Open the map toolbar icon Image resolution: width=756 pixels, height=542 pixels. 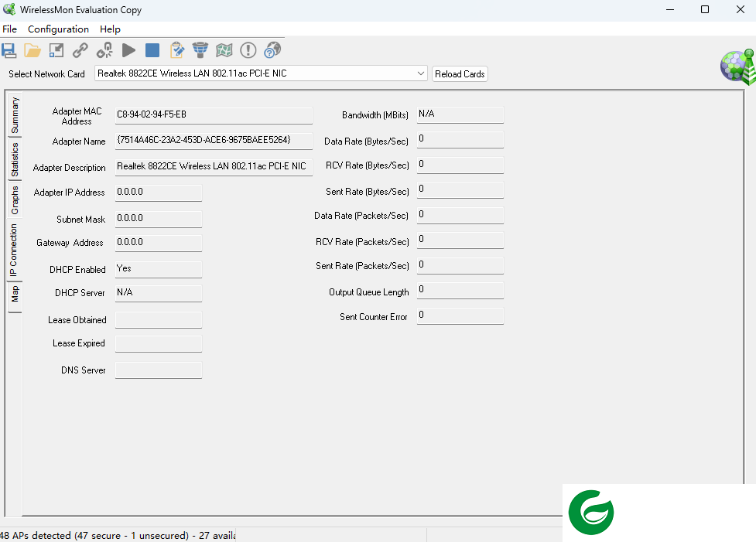click(x=224, y=50)
